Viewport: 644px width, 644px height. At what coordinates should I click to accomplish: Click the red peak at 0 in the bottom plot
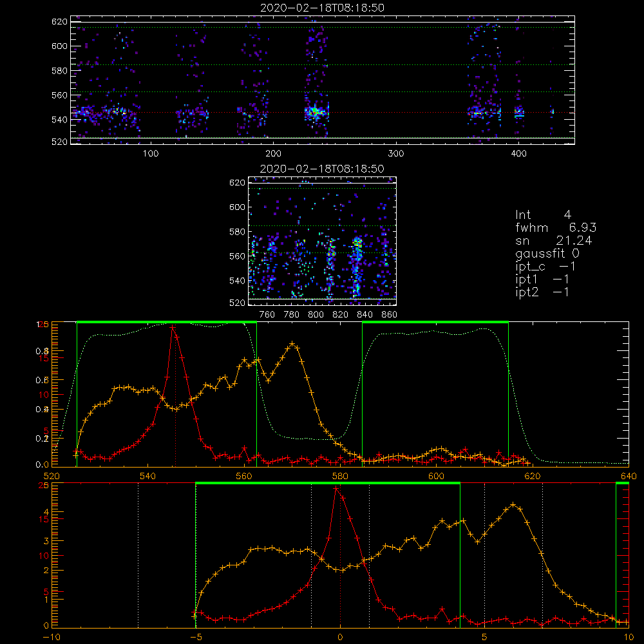point(336,488)
